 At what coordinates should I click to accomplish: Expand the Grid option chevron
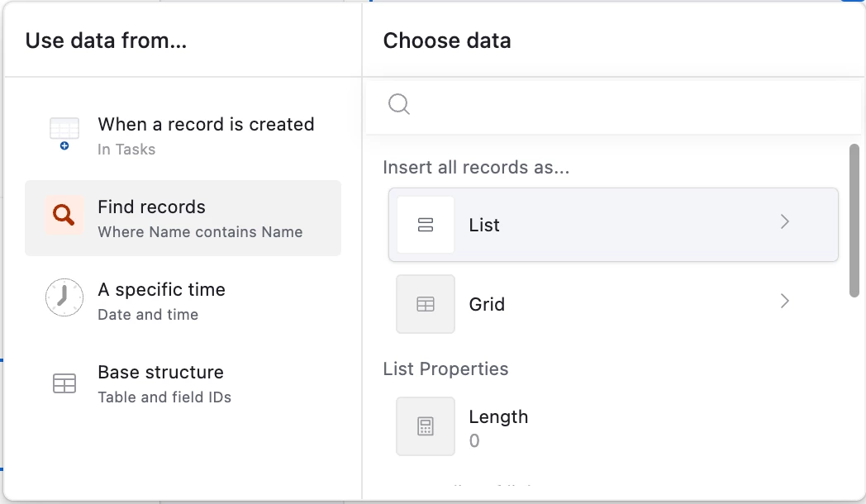tap(785, 302)
